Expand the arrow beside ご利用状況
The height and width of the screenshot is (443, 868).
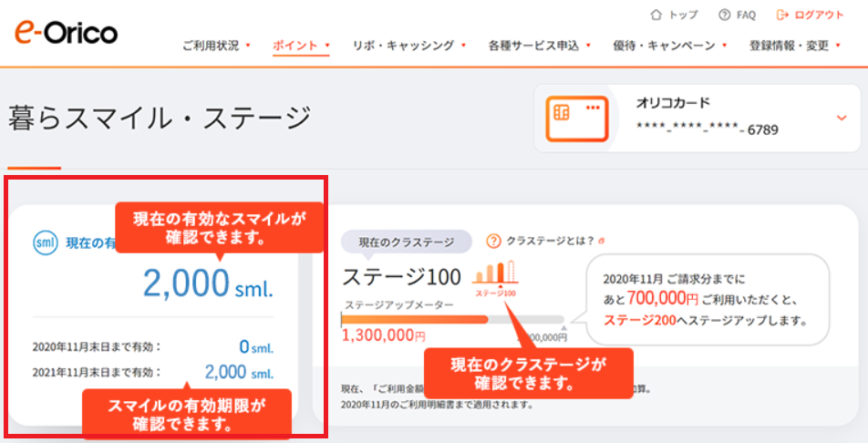(x=247, y=46)
